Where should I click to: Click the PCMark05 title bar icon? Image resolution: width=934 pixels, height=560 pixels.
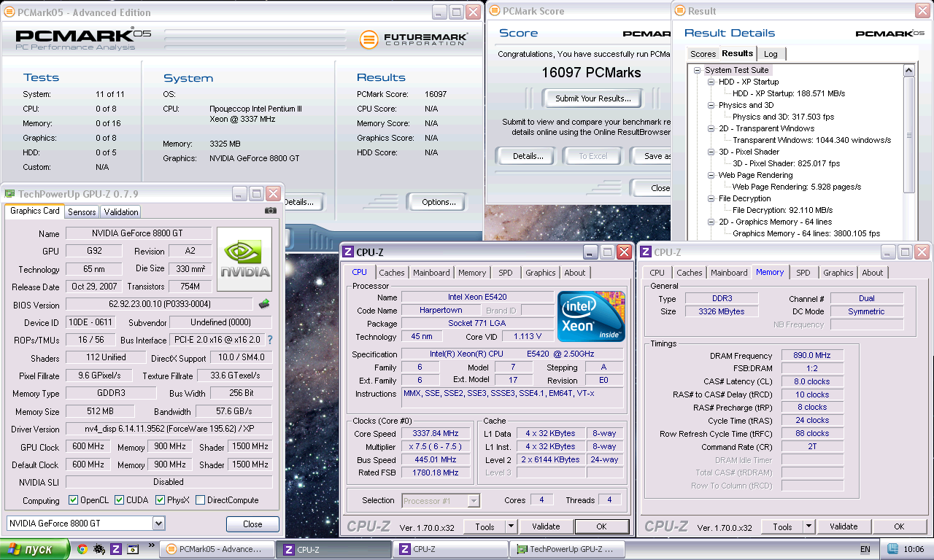pos(9,12)
